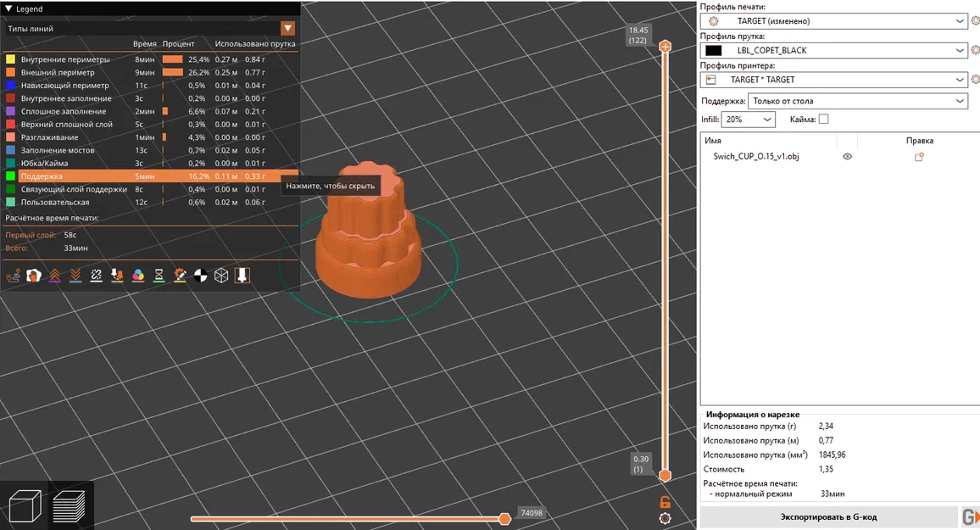Screen dimensions: 980x530
Task: Toggle Внутренние периметры legend row
Action: point(151,59)
